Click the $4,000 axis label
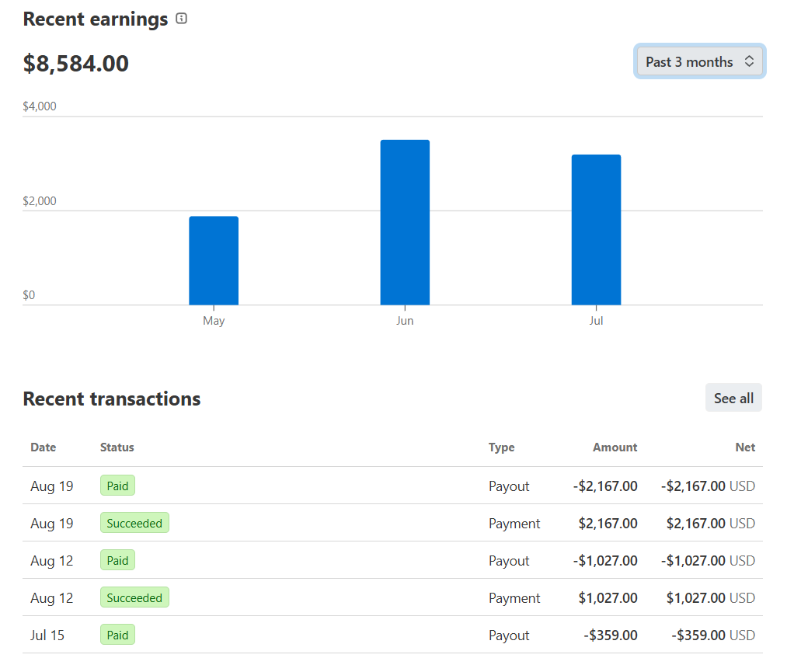 (x=40, y=106)
